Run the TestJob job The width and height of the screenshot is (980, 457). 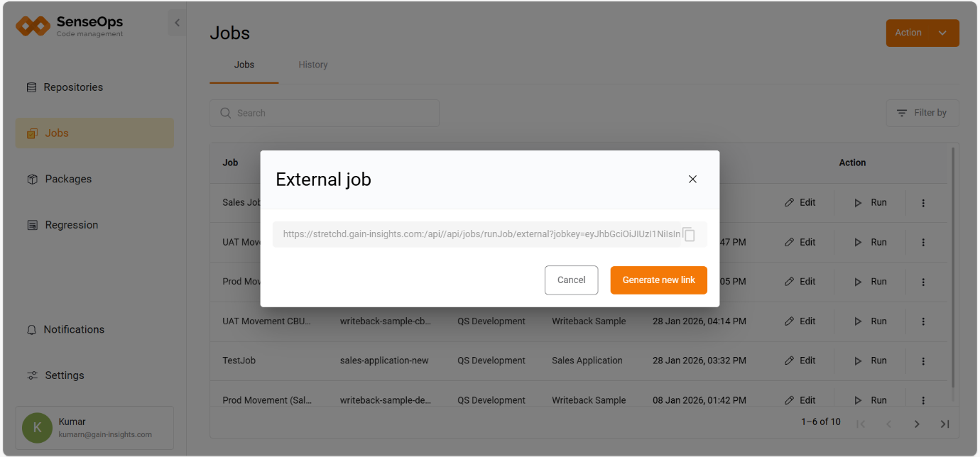[871, 361]
